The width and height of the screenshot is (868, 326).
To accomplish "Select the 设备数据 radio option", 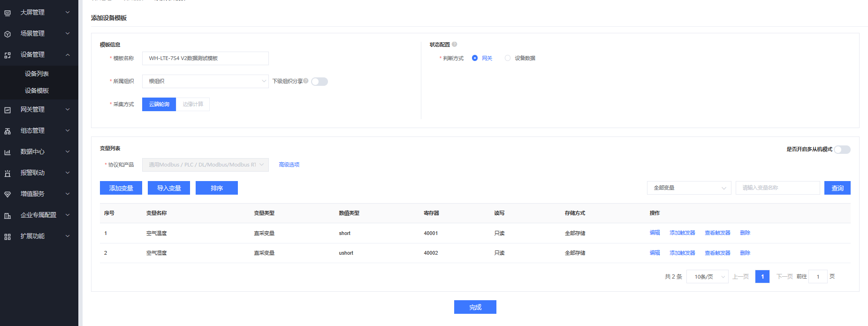I will (508, 58).
